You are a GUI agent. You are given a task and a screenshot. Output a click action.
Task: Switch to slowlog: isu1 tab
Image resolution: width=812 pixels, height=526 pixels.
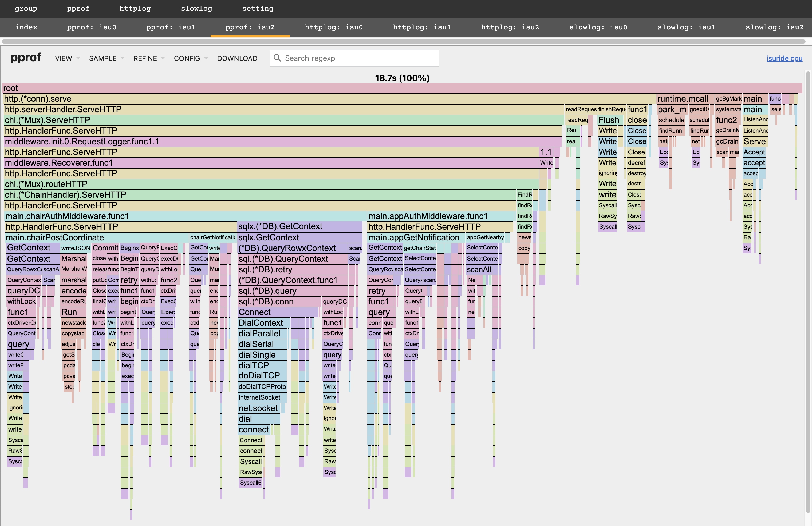687,27
